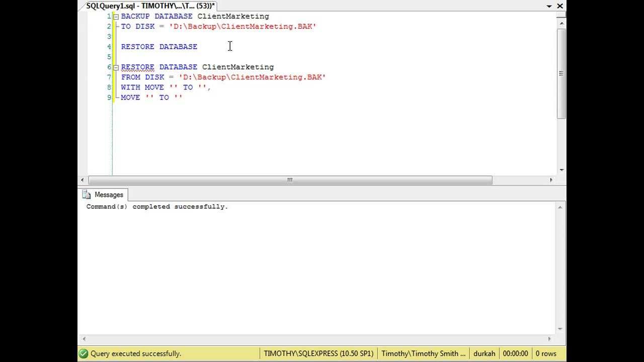Click the empty line 3 number
This screenshot has height=362, width=644.
pos(109,37)
